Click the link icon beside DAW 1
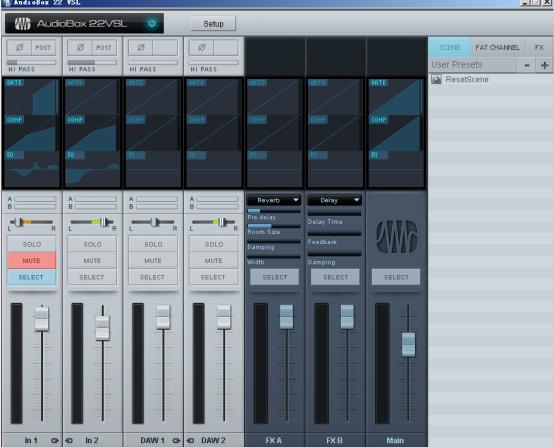 click(x=176, y=440)
